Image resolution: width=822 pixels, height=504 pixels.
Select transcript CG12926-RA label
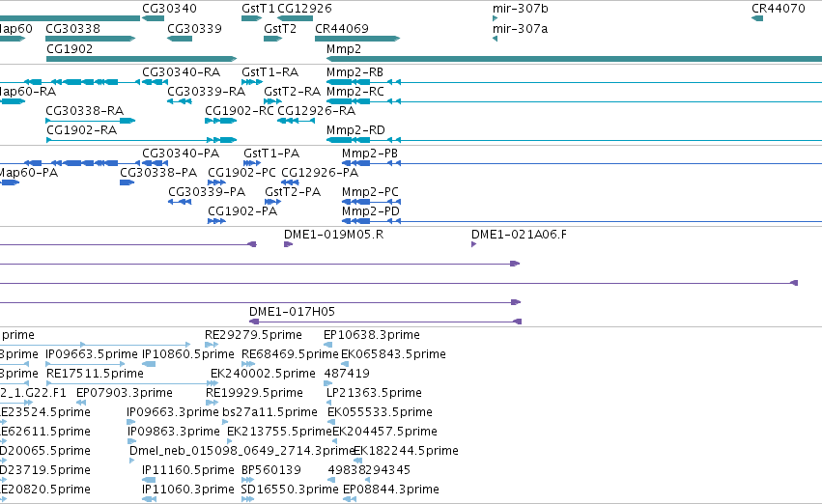click(x=316, y=110)
